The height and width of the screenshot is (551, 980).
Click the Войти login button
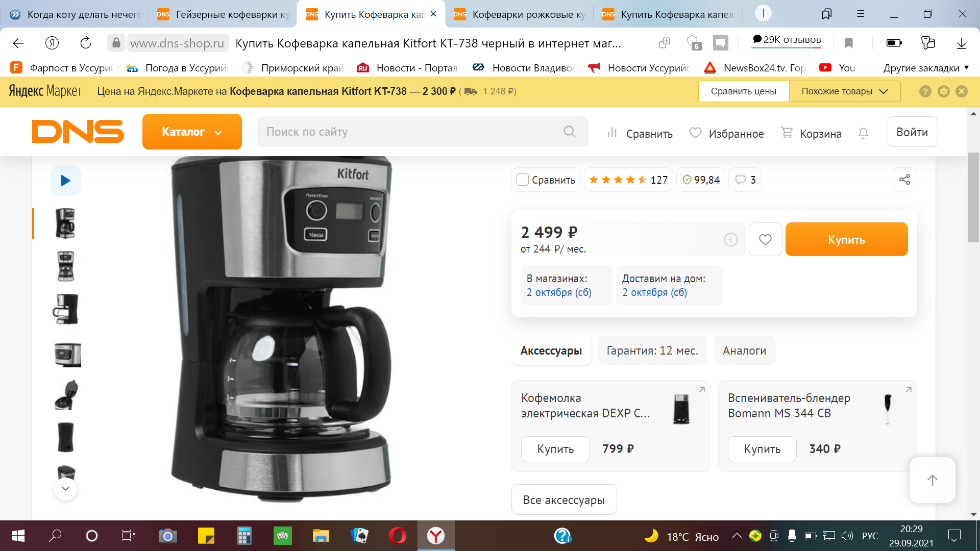[x=912, y=132]
